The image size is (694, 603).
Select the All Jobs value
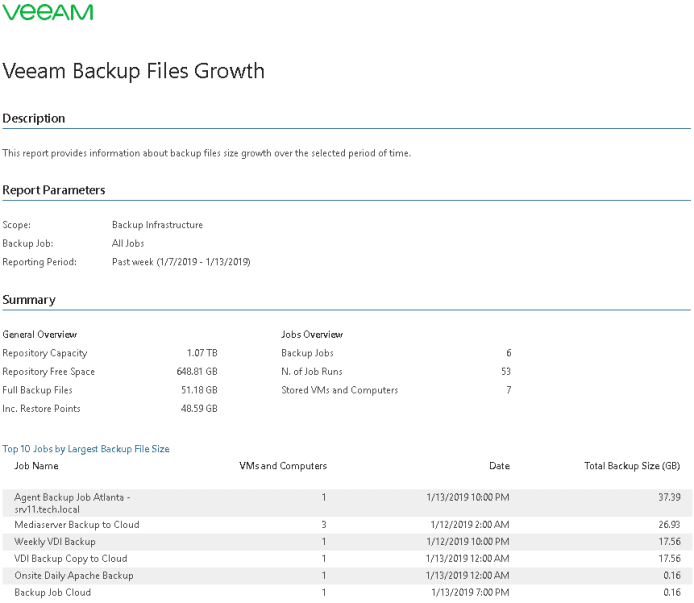128,244
